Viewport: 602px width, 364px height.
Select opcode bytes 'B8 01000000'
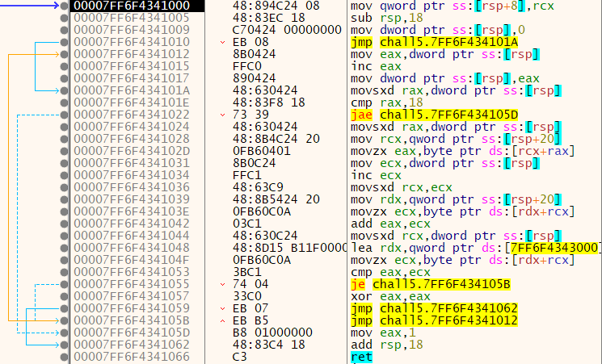click(272, 333)
